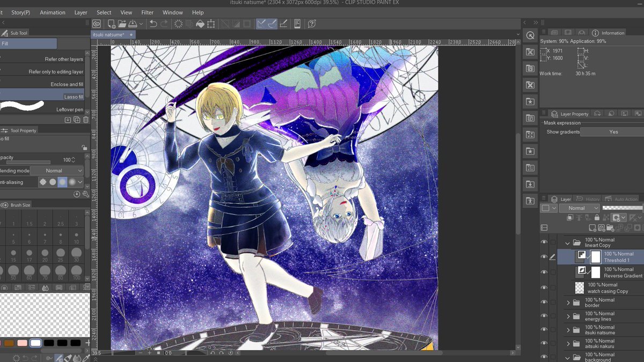Open the Blending mode Normal dropdown in Tool Property
Screen dimensions: 644x362
tap(56, 171)
